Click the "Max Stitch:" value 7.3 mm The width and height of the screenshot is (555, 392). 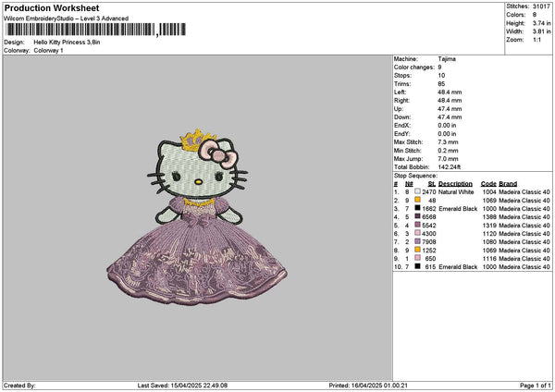coord(448,142)
